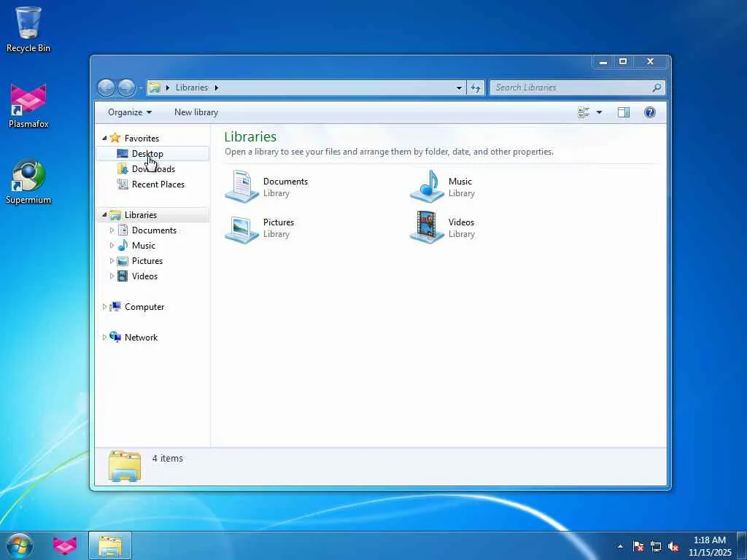
Task: Select the Plasmafox desktop shortcut
Action: pos(28,106)
